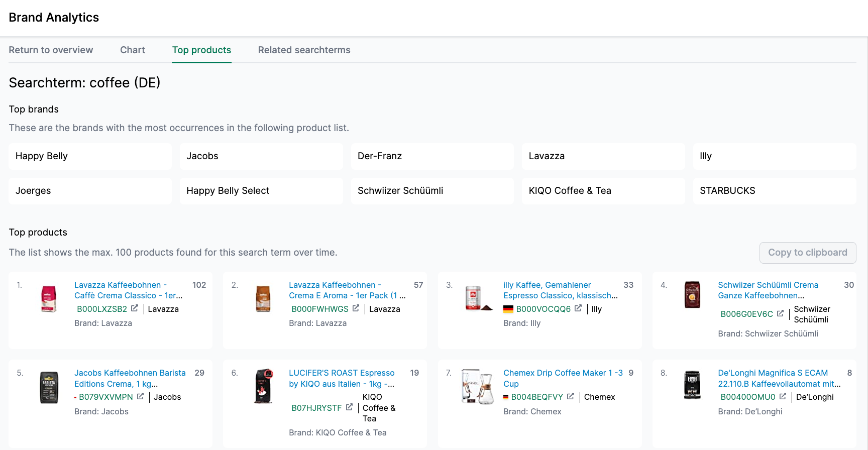This screenshot has width=868, height=450.
Task: Click the 'Brand: Illy' label
Action: [522, 323]
